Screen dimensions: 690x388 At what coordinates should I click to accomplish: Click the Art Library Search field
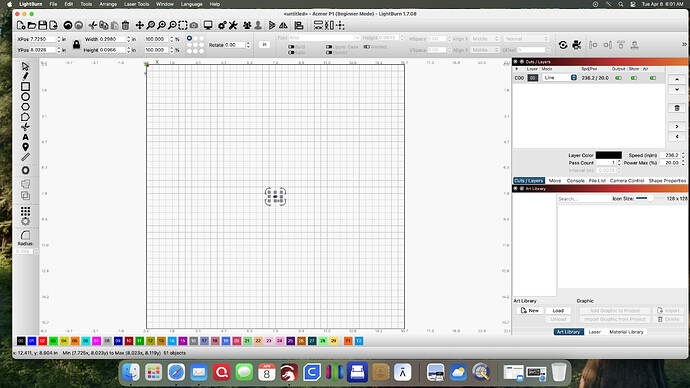[584, 199]
